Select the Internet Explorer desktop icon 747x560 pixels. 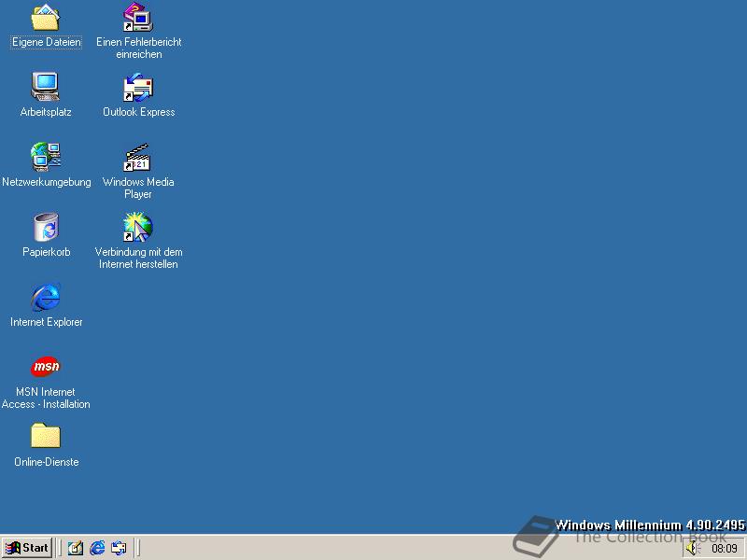coord(46,297)
